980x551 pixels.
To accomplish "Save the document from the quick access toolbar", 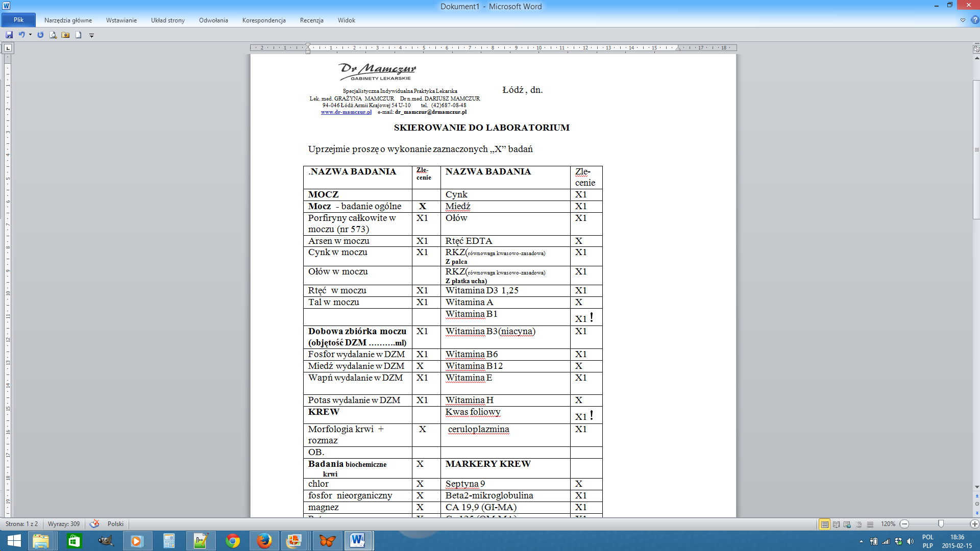I will point(9,35).
